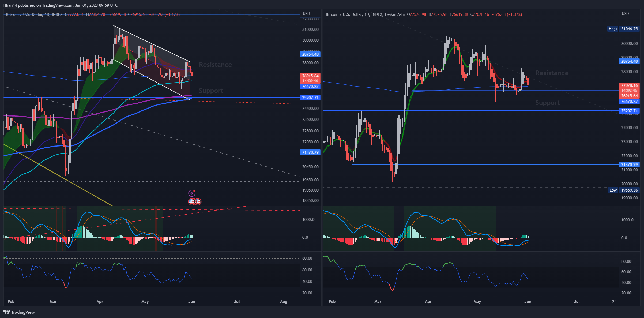
Task: Select left chart title Bitcoin / U.S. Dollar, 1D, INDEX
Action: [34, 14]
